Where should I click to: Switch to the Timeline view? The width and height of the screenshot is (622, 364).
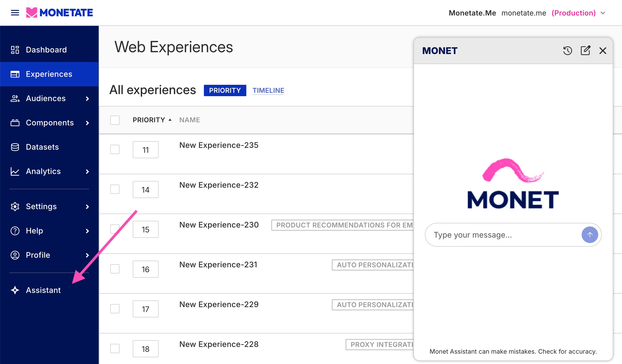click(x=268, y=90)
